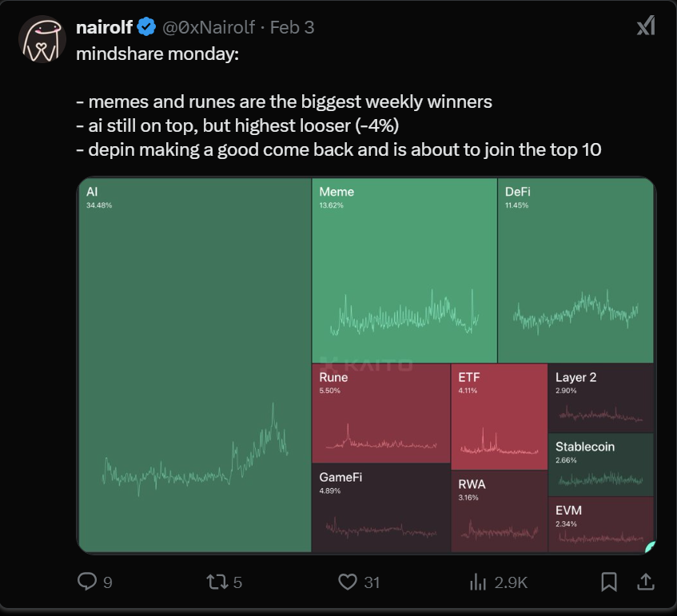
Task: Click the ETF 4.11% tile
Action: click(499, 416)
